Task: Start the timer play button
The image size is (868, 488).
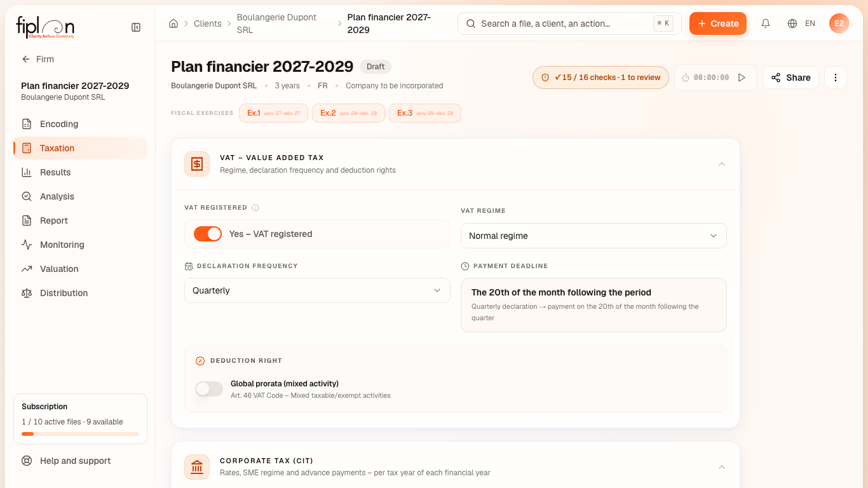Action: click(x=742, y=78)
